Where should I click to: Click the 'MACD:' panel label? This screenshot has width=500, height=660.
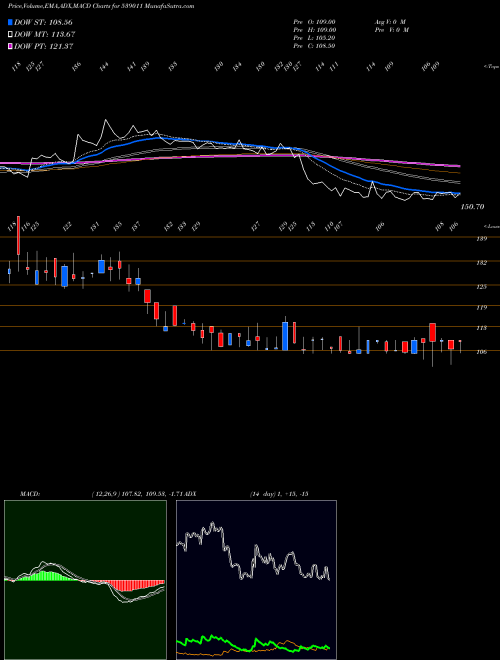[x=30, y=494]
